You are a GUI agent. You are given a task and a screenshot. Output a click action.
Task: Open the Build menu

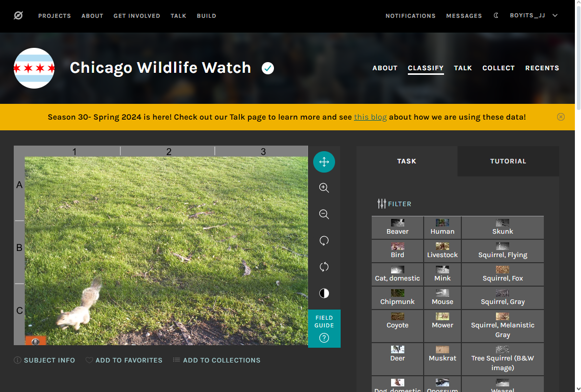click(206, 16)
